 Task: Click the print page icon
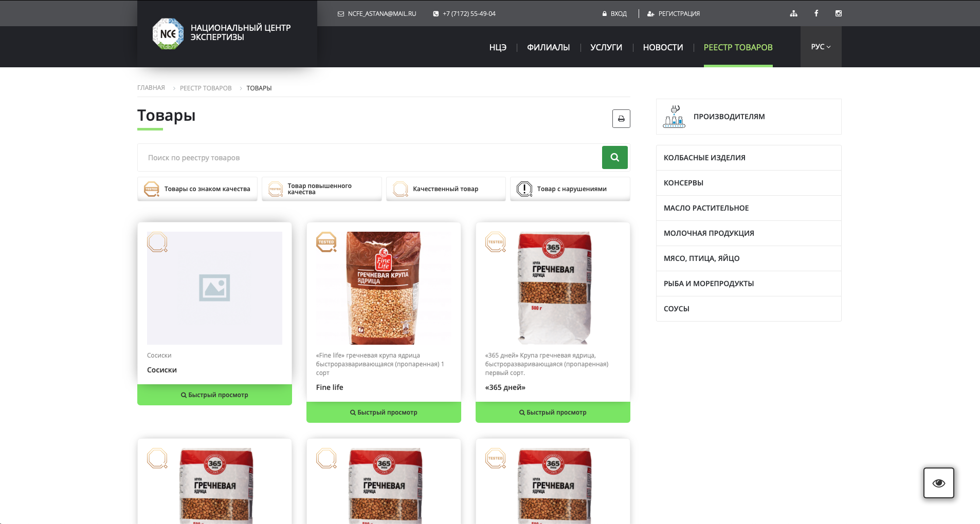point(621,119)
